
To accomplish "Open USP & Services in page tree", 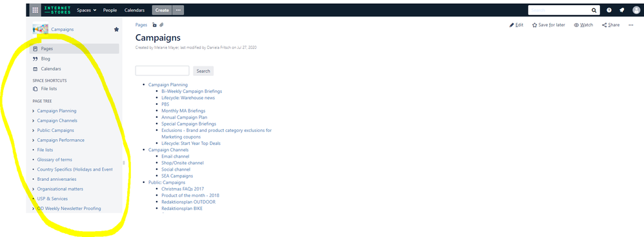I will click(52, 199).
